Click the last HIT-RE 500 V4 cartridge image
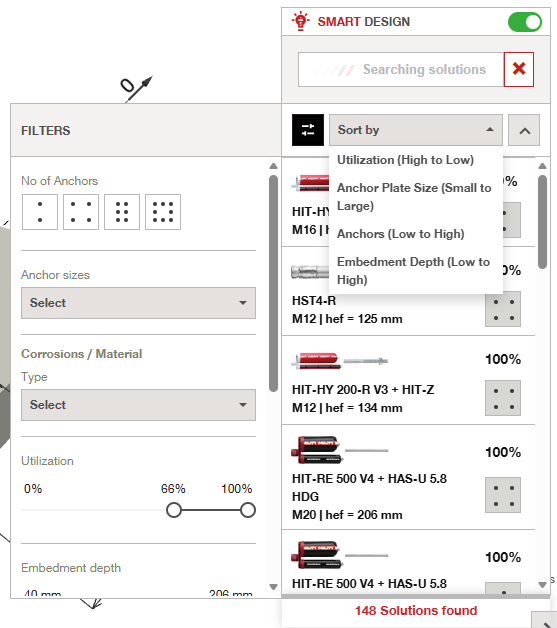The image size is (557, 628). pyautogui.click(x=317, y=555)
